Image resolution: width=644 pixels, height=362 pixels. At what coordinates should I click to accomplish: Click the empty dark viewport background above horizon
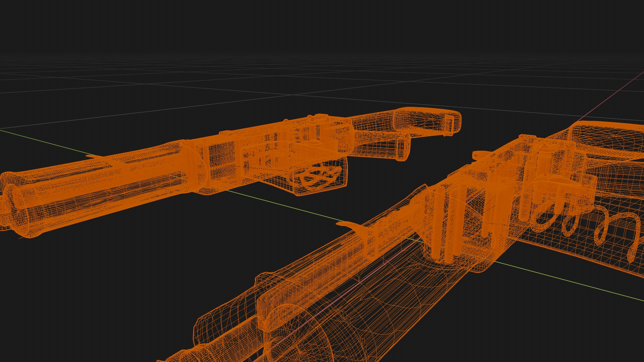(322, 27)
